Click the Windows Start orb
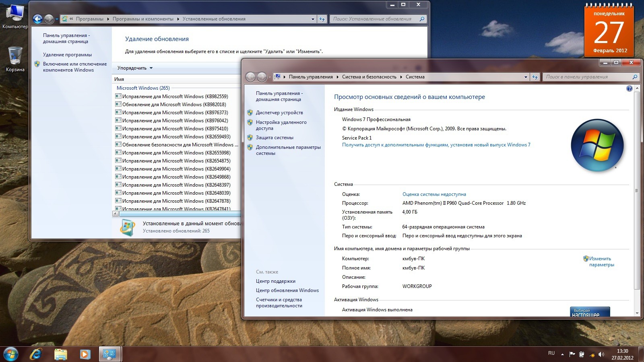The height and width of the screenshot is (362, 644). pyautogui.click(x=11, y=354)
